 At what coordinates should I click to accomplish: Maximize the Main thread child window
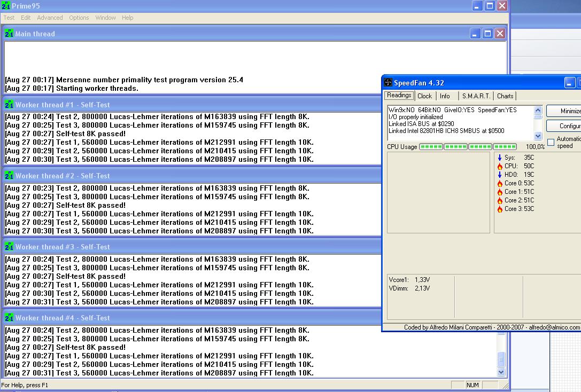(487, 34)
